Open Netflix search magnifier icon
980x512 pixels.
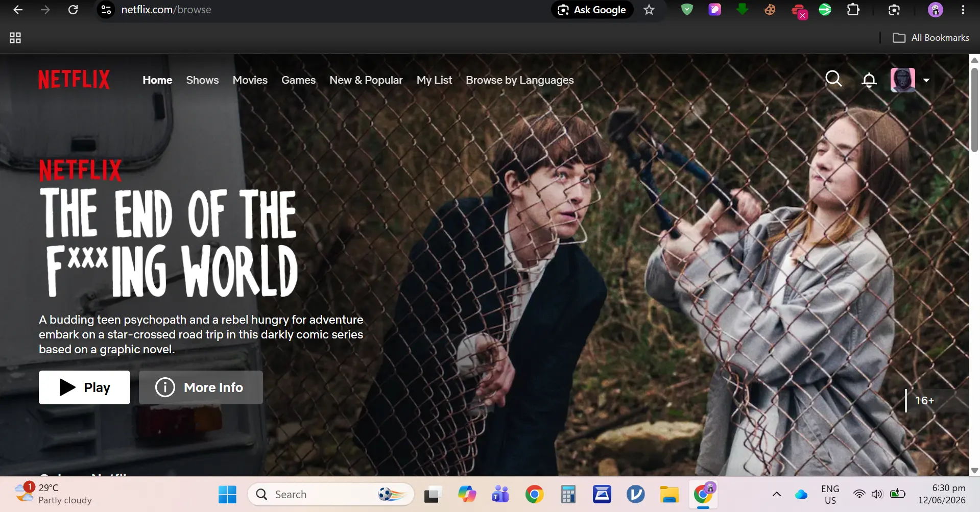833,79
